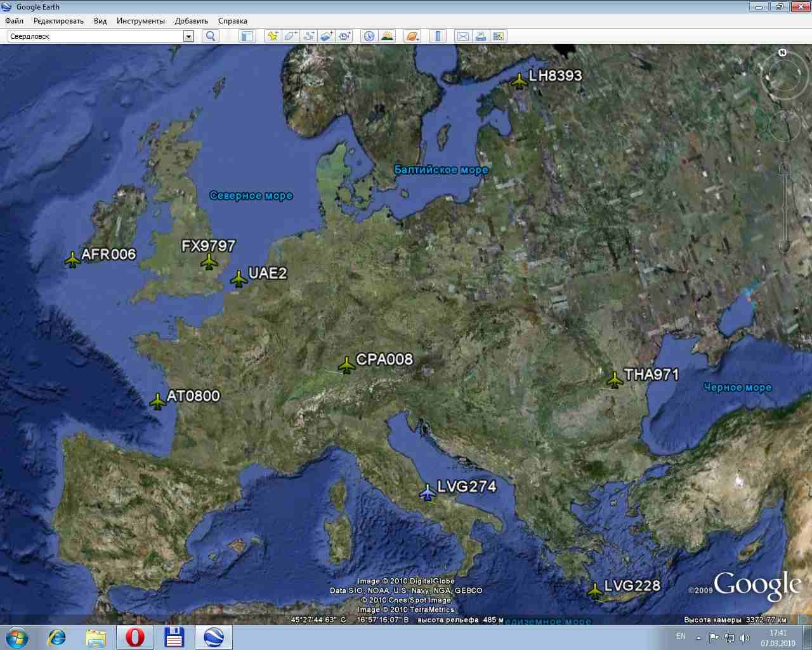Open the Добавить menu

192,21
